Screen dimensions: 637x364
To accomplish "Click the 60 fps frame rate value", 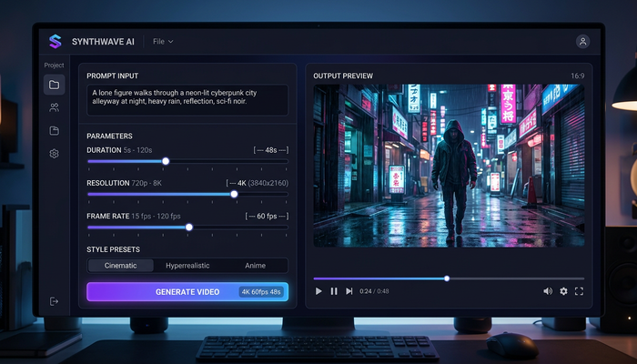I will point(267,217).
